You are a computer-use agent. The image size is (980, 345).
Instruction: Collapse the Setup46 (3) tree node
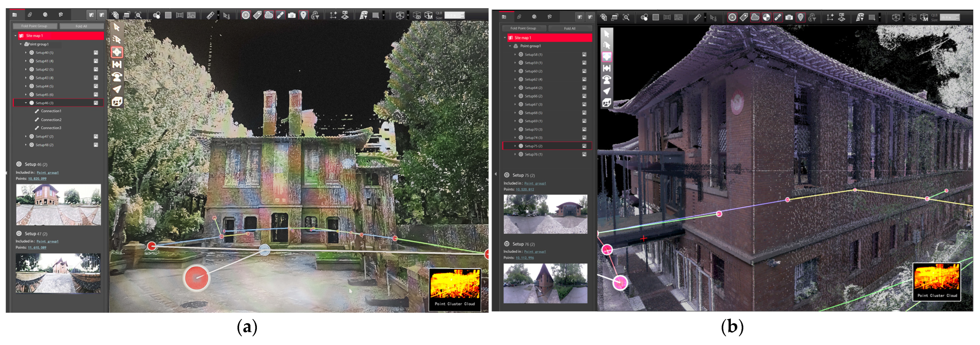click(26, 103)
